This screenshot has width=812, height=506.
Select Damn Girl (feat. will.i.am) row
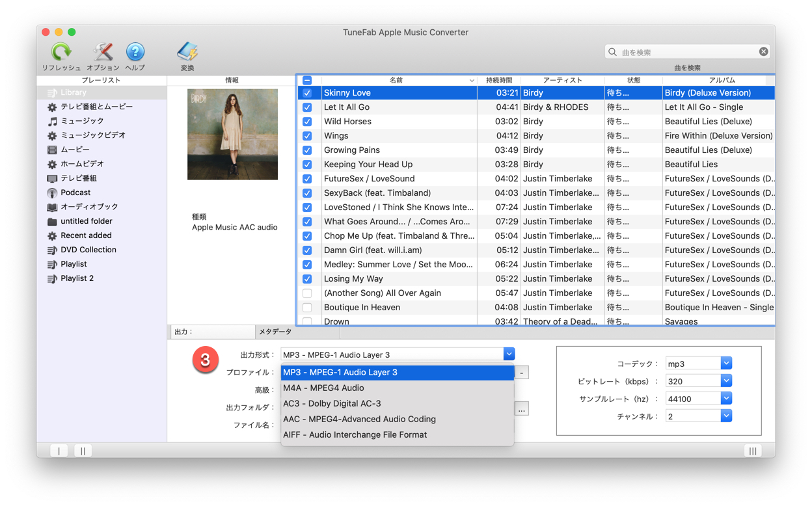click(x=535, y=250)
